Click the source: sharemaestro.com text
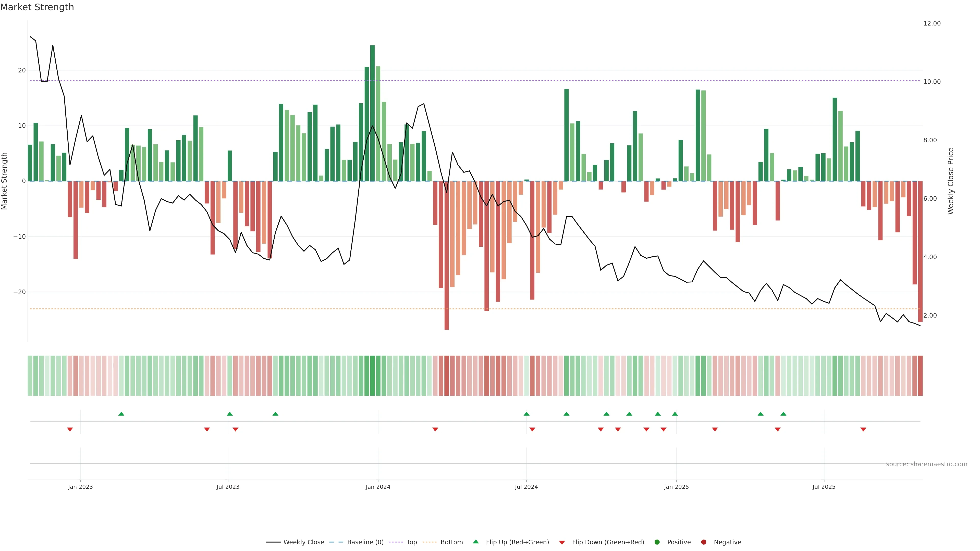The image size is (980, 551). point(926,464)
